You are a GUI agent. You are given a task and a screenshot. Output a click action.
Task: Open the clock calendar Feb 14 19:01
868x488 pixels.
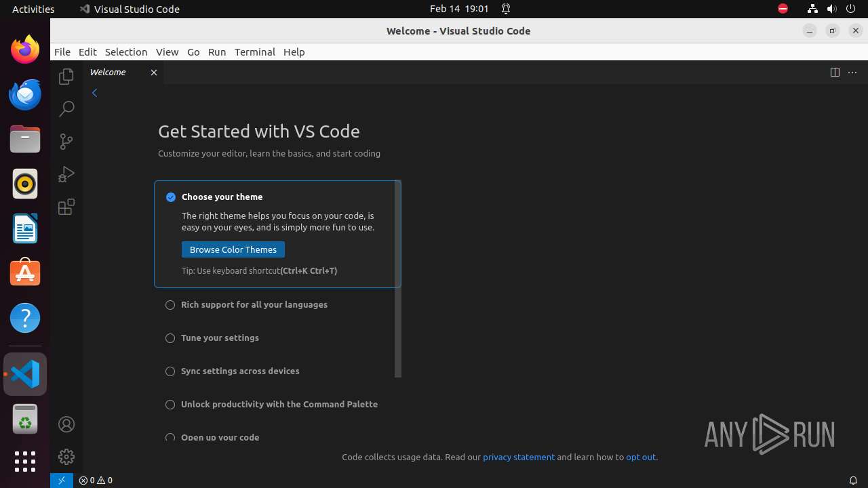coord(459,9)
